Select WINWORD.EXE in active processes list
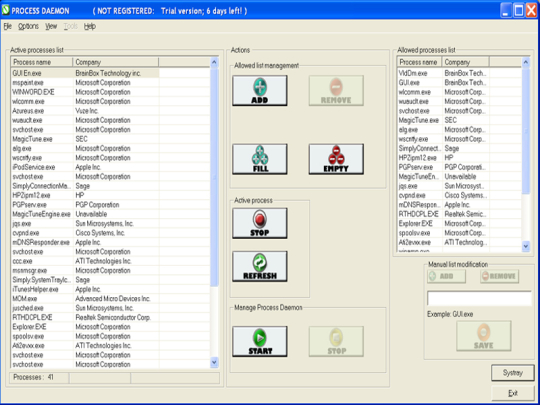 (111, 92)
